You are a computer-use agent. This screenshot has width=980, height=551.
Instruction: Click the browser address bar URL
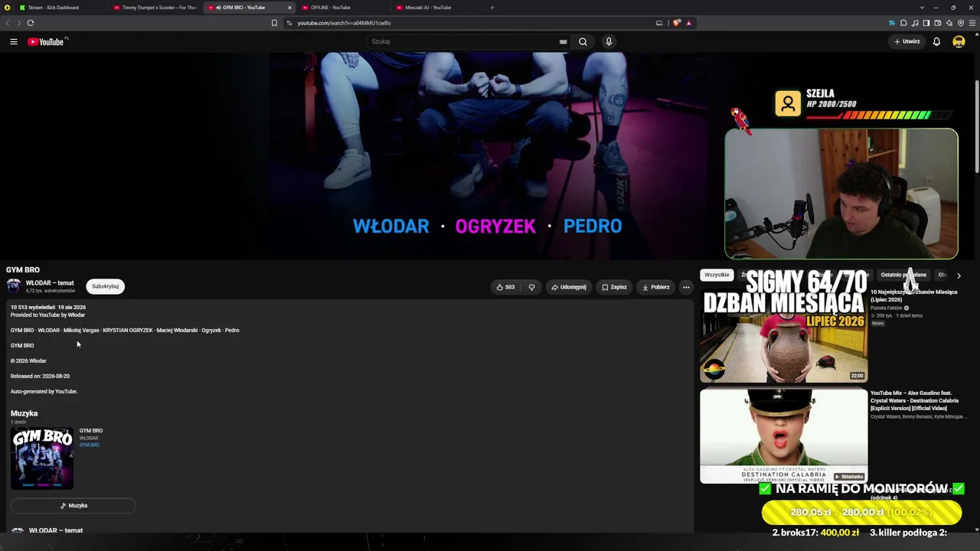tap(344, 23)
